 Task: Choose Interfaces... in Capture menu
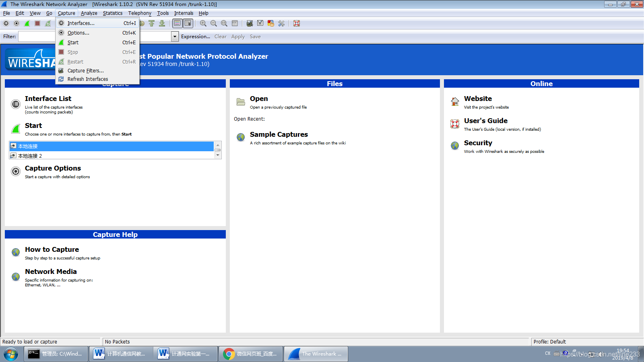[97, 23]
